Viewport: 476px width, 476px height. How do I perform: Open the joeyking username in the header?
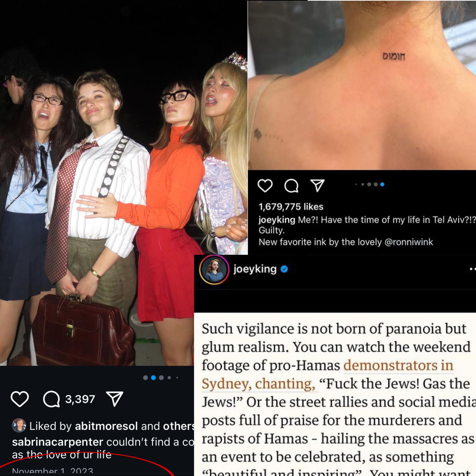[255, 269]
